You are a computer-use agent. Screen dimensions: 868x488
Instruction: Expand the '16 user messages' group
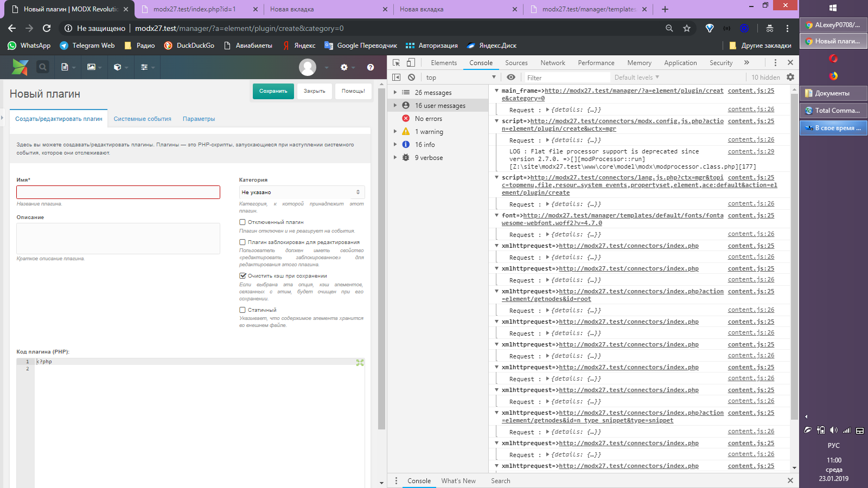click(x=395, y=106)
